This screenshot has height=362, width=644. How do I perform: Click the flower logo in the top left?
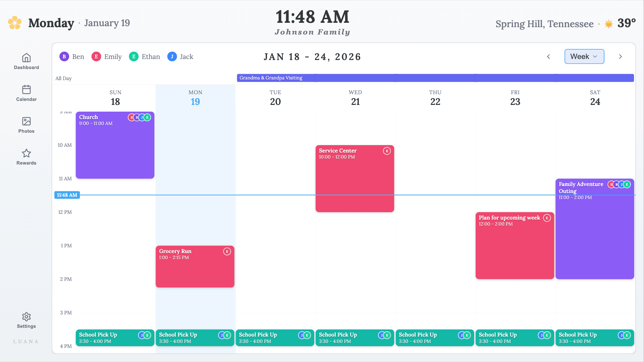14,22
